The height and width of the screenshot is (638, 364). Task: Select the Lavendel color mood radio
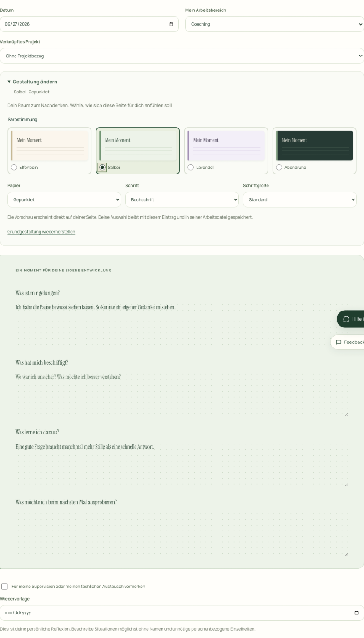point(191,168)
